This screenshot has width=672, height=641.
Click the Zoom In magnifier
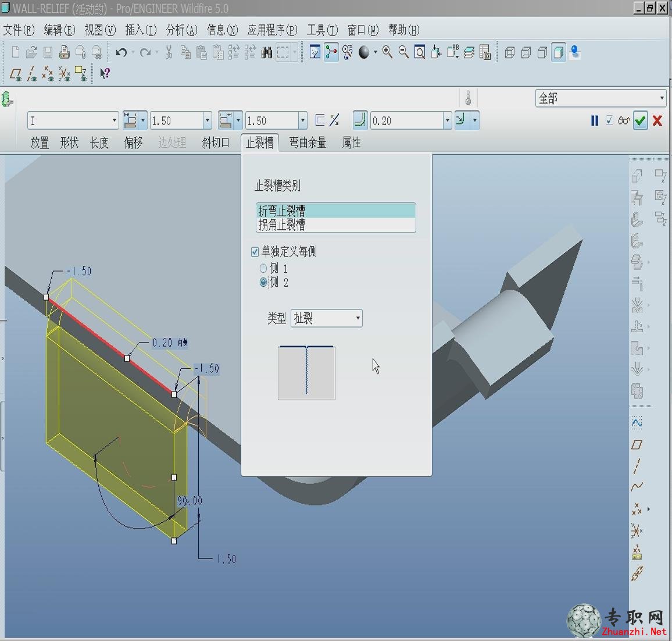point(387,52)
